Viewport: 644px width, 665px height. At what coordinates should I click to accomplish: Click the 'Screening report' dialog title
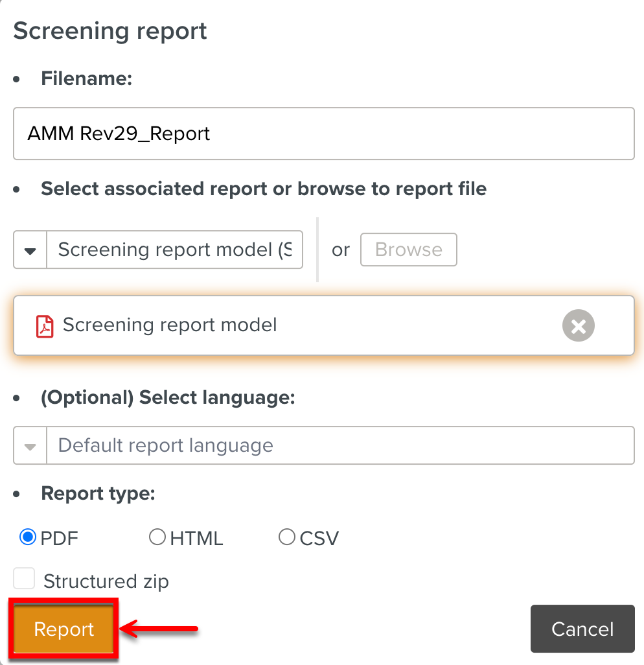point(110,31)
